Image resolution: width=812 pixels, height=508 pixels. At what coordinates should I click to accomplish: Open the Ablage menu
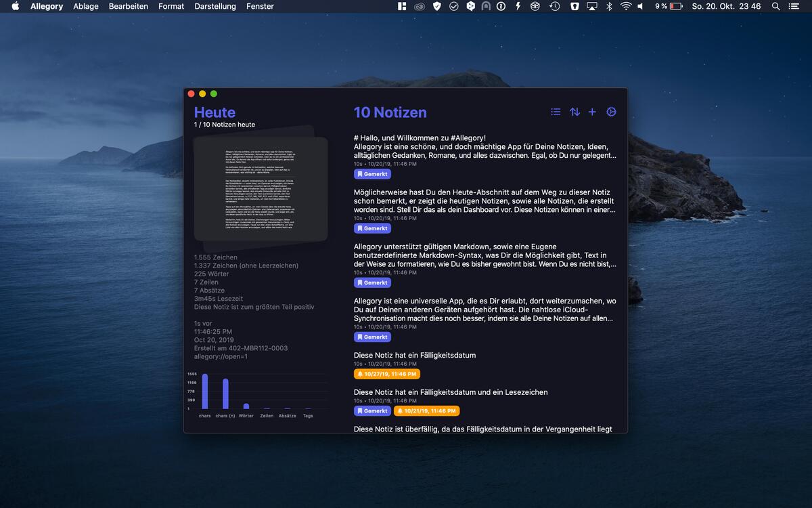click(85, 7)
